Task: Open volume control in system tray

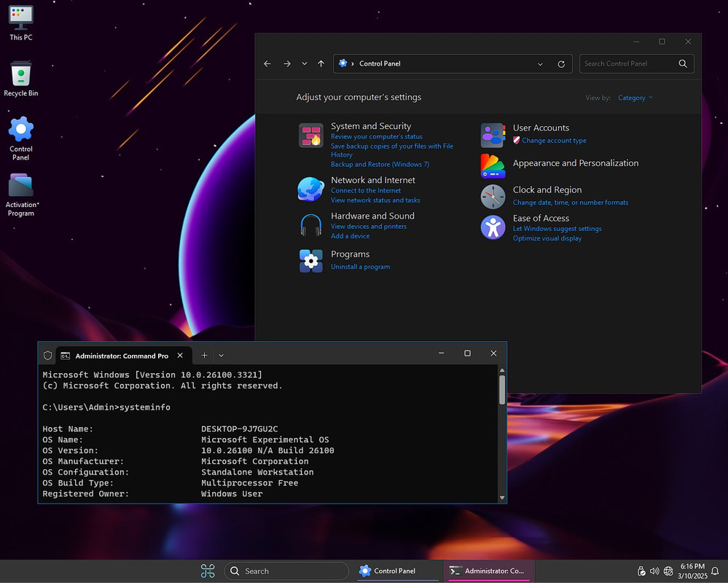Action: [x=654, y=571]
